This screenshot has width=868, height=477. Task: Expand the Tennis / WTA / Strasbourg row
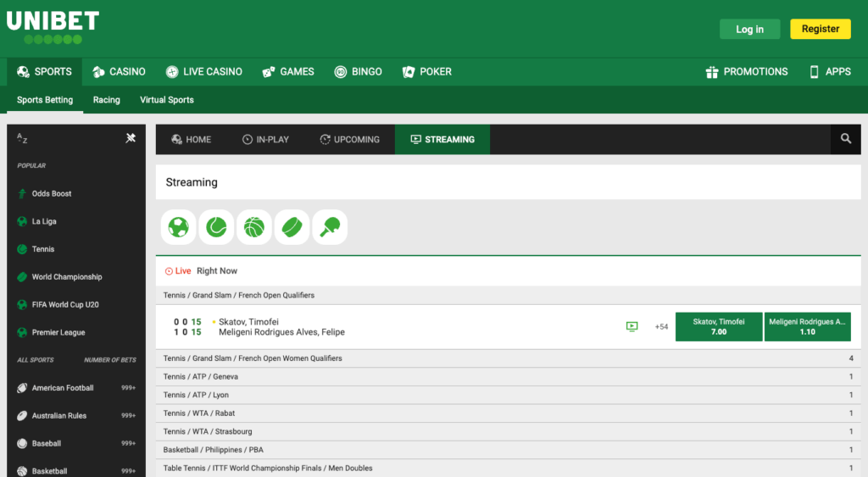[509, 431]
